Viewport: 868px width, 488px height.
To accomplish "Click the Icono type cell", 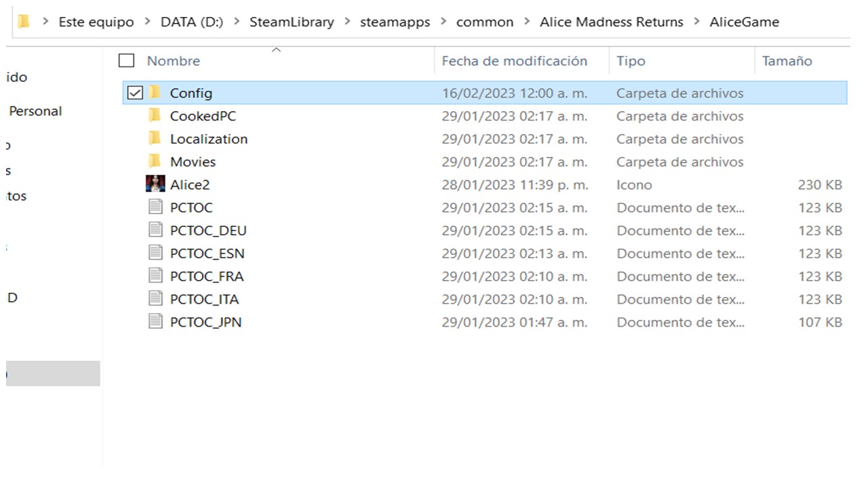I will 634,185.
